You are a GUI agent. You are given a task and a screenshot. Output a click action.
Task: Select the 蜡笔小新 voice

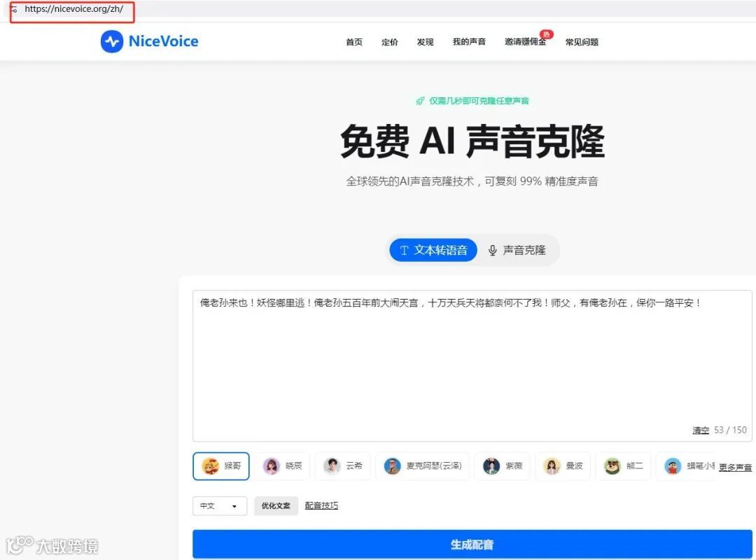pyautogui.click(x=685, y=466)
